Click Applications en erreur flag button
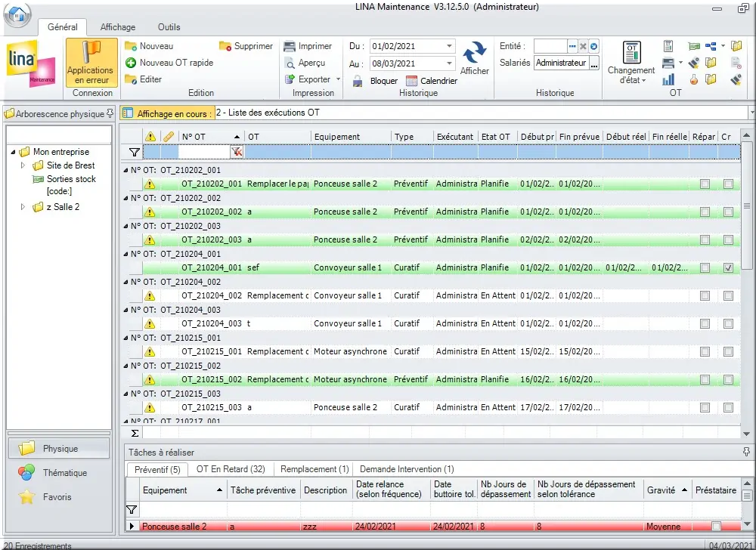Image resolution: width=756 pixels, height=550 pixels. coord(91,62)
